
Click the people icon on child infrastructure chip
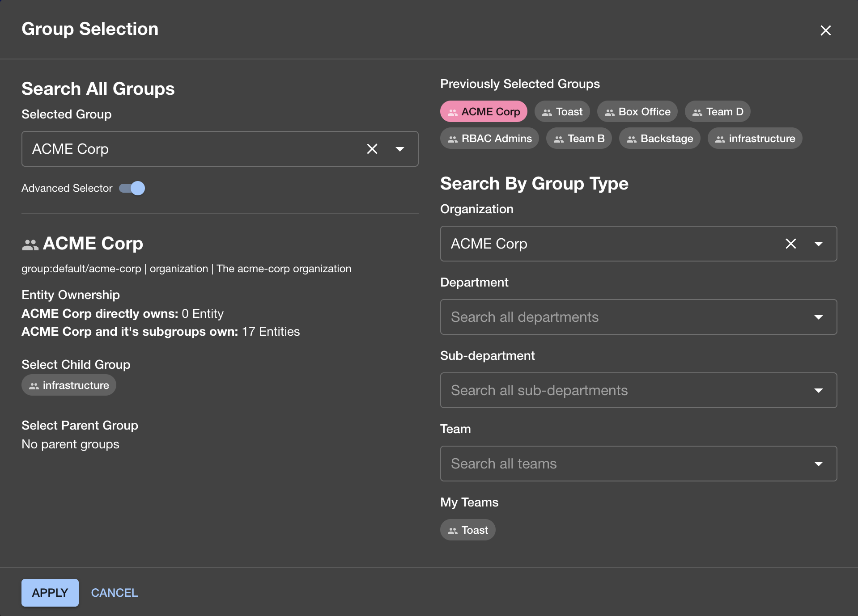34,386
